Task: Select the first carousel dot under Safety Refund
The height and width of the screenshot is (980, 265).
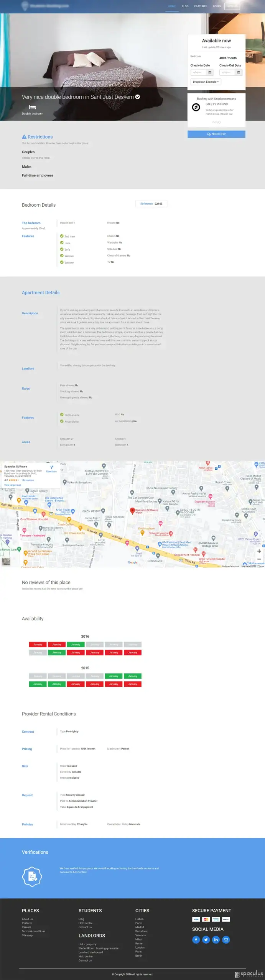Action: pyautogui.click(x=214, y=122)
